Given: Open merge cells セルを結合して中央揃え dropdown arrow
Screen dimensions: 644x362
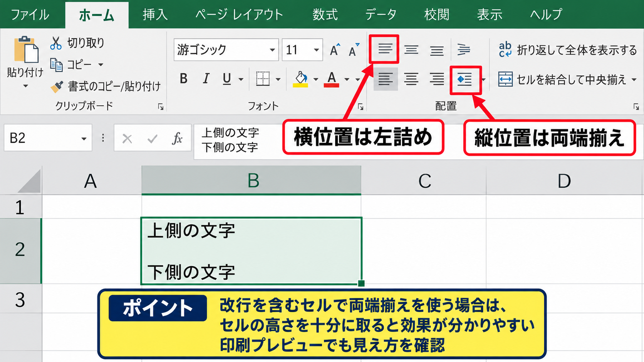Looking at the screenshot, I should point(634,80).
